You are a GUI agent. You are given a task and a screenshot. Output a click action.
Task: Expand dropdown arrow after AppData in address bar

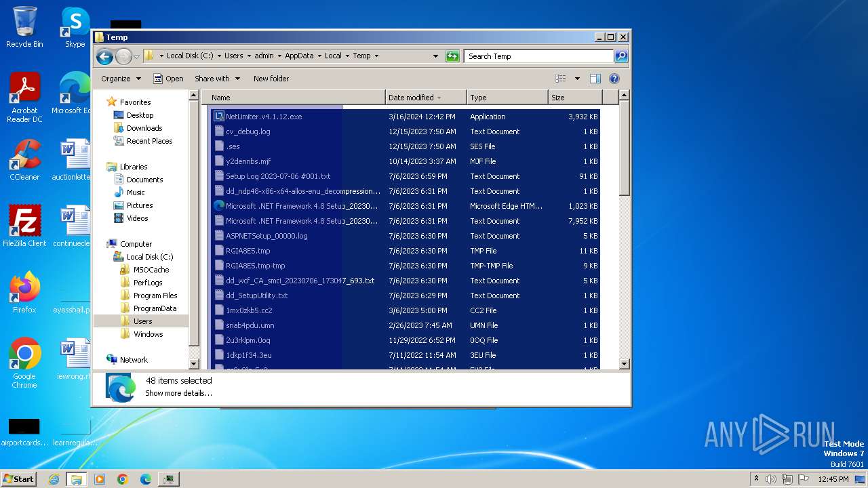(x=319, y=56)
